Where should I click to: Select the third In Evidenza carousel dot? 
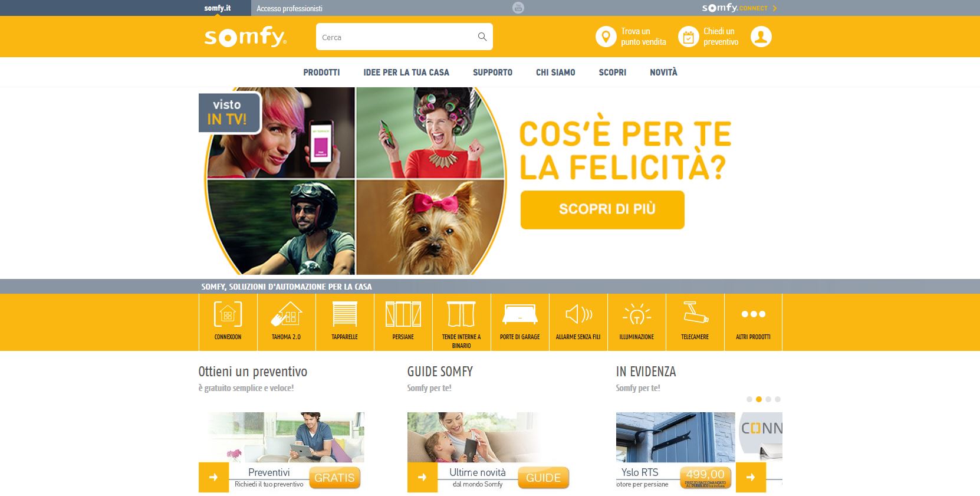pos(768,399)
